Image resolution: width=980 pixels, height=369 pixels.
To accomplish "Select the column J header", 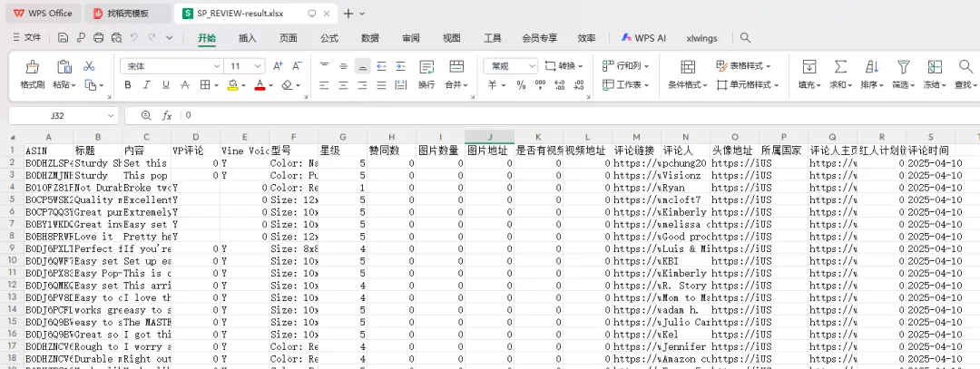I will click(x=489, y=137).
